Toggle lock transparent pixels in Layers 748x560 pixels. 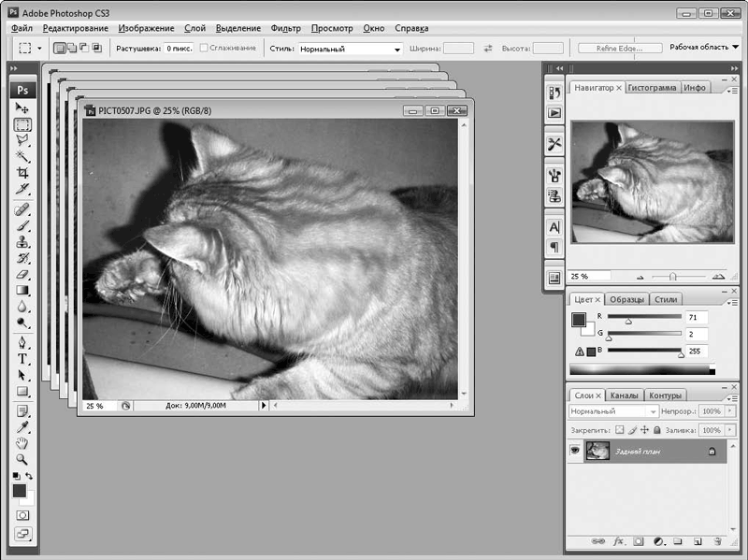pos(619,430)
